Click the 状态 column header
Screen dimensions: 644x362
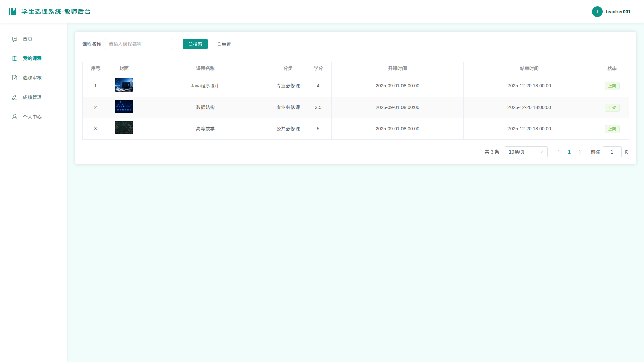click(612, 68)
